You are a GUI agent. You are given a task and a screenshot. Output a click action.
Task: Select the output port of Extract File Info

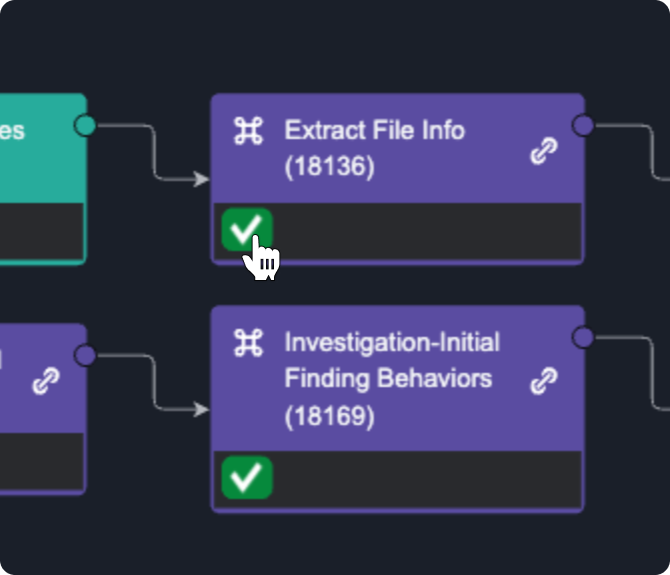pos(583,125)
